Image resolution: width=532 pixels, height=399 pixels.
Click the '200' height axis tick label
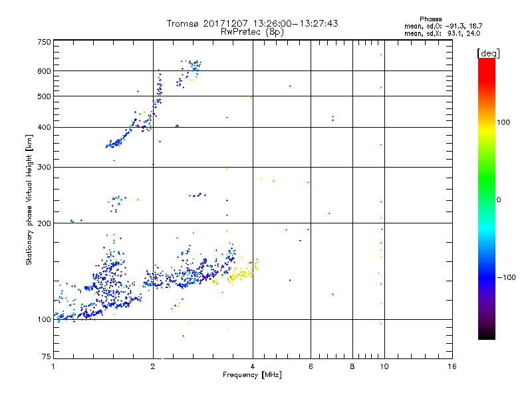[44, 223]
